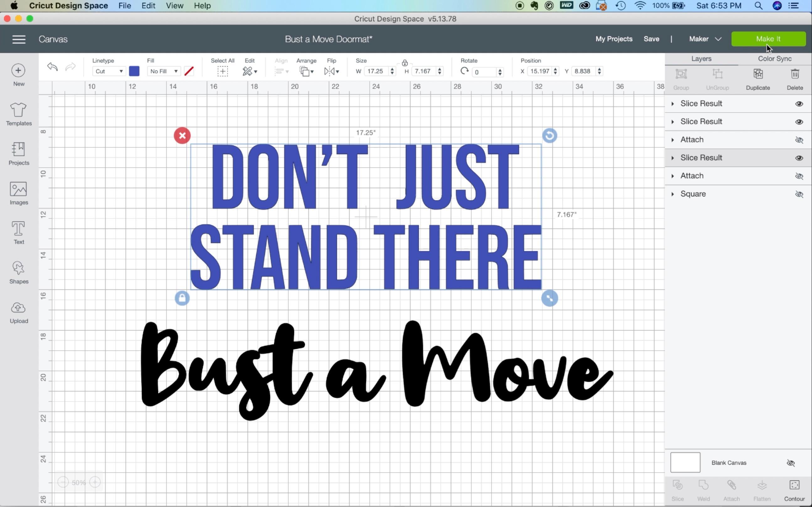
Task: Click the green Make It button
Action: (x=768, y=39)
